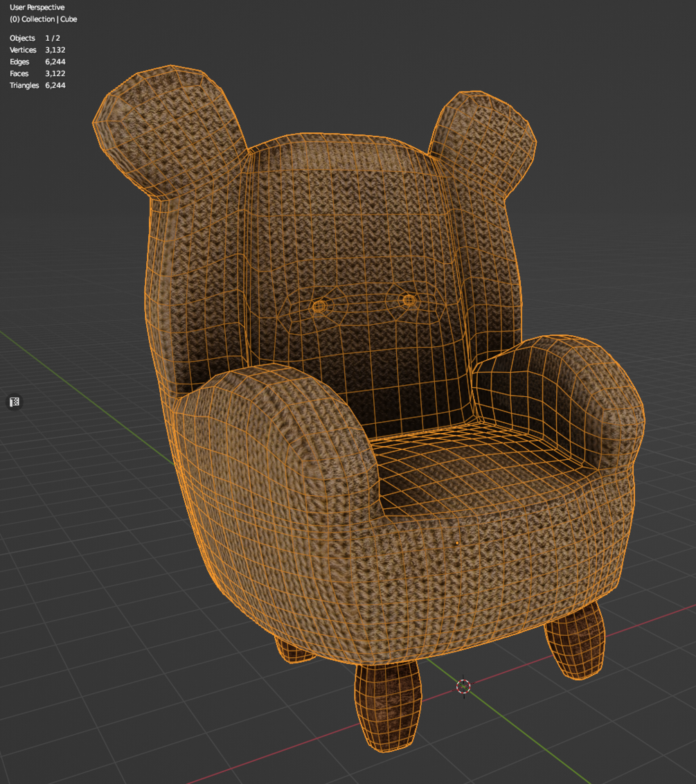Click the Vertices '3,132' statistic
Screen dimensions: 696x784
(x=55, y=50)
